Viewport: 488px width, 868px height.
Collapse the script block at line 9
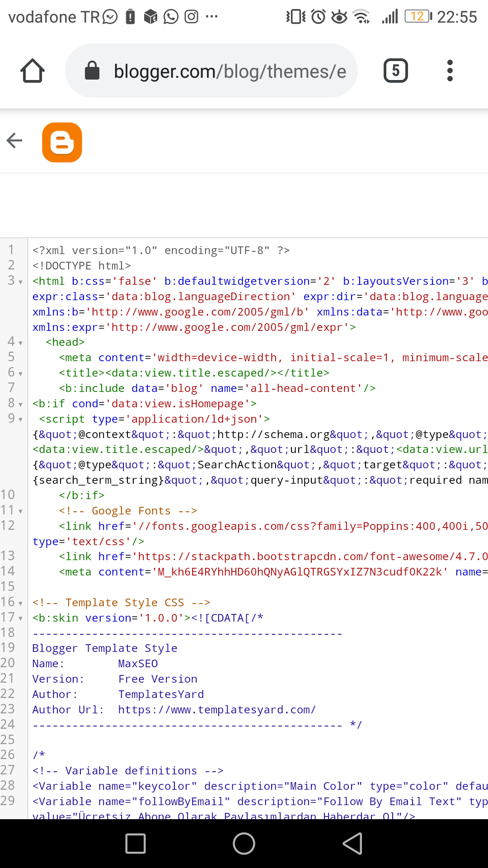20,420
